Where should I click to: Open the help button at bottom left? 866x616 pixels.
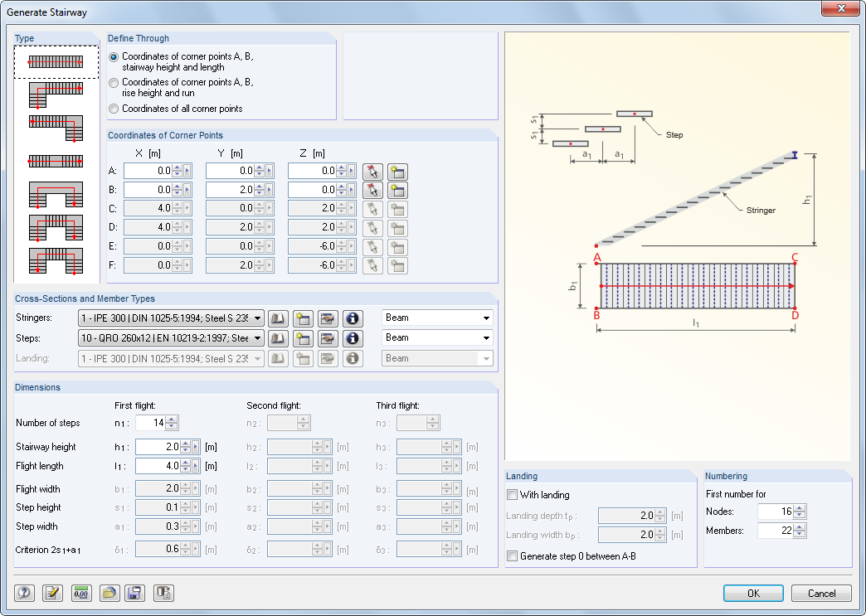(24, 593)
